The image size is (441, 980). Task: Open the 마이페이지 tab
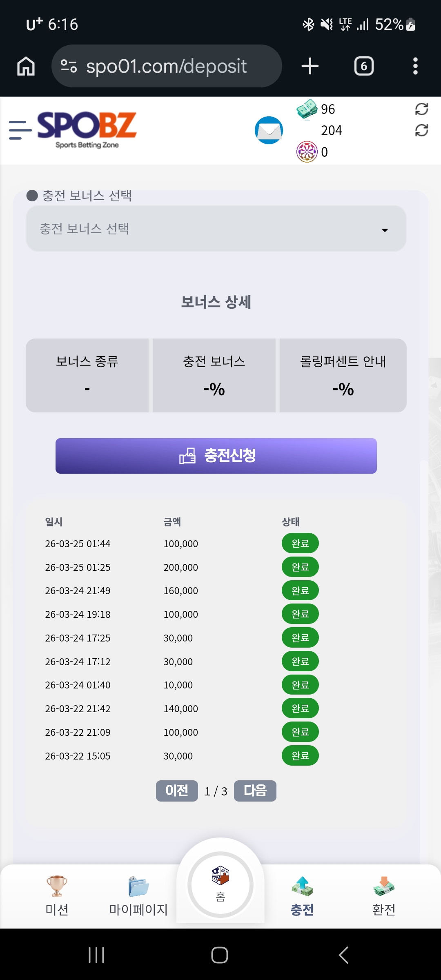tap(138, 896)
